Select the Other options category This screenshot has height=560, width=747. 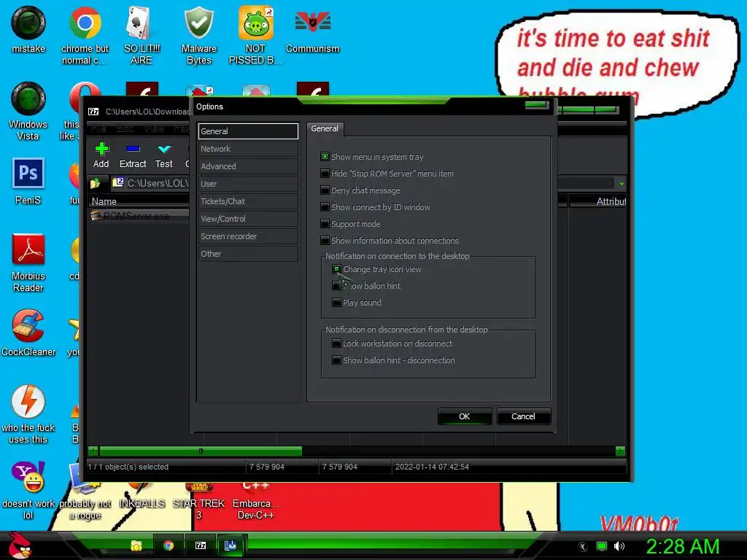click(248, 254)
